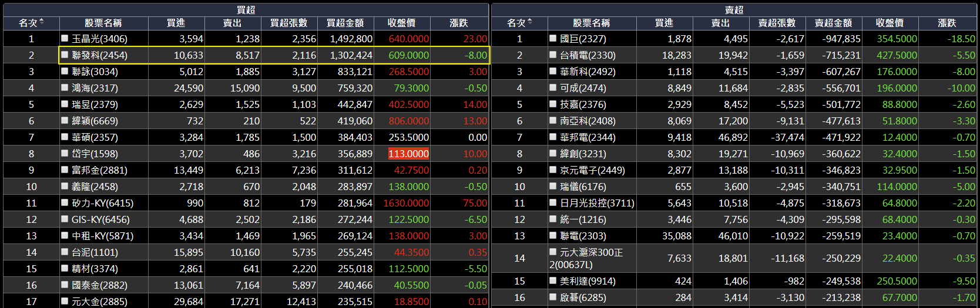Tick the checkbox for 元大滬深300正2(00637L)
This screenshot has height=308, width=980.
coord(553,252)
